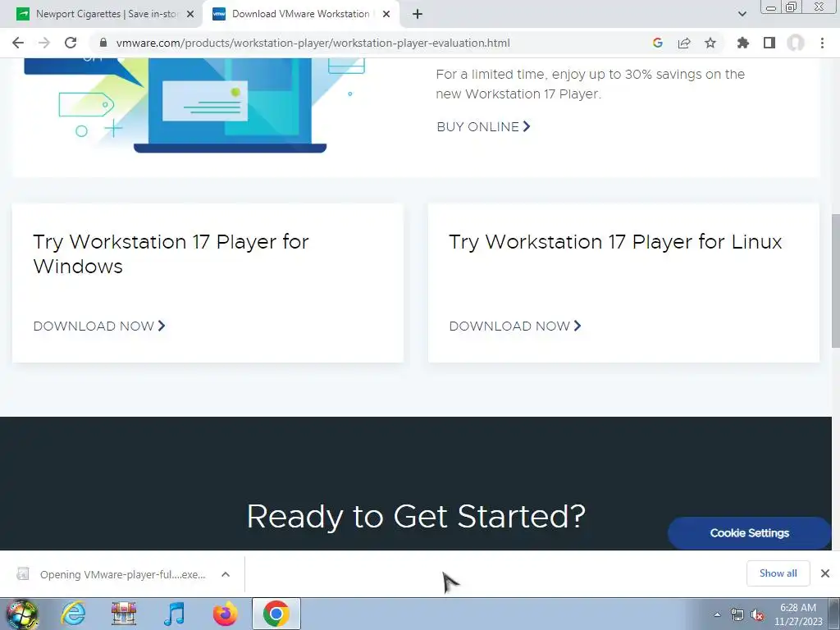This screenshot has width=840, height=630.
Task: Open the Extensions puzzle icon
Action: coord(742,43)
